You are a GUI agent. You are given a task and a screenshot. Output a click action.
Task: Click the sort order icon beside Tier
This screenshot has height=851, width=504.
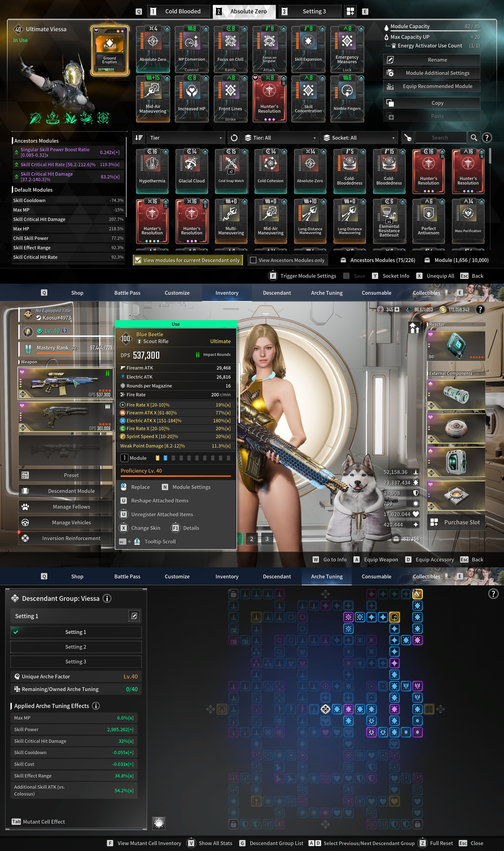click(139, 137)
